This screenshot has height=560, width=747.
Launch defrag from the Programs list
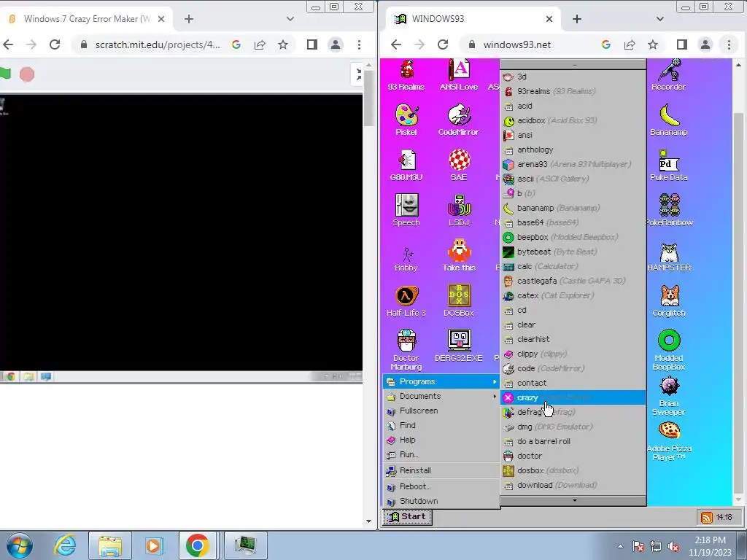573,412
